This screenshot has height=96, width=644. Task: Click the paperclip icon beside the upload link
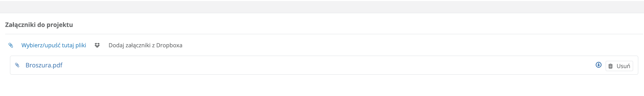pos(11,45)
